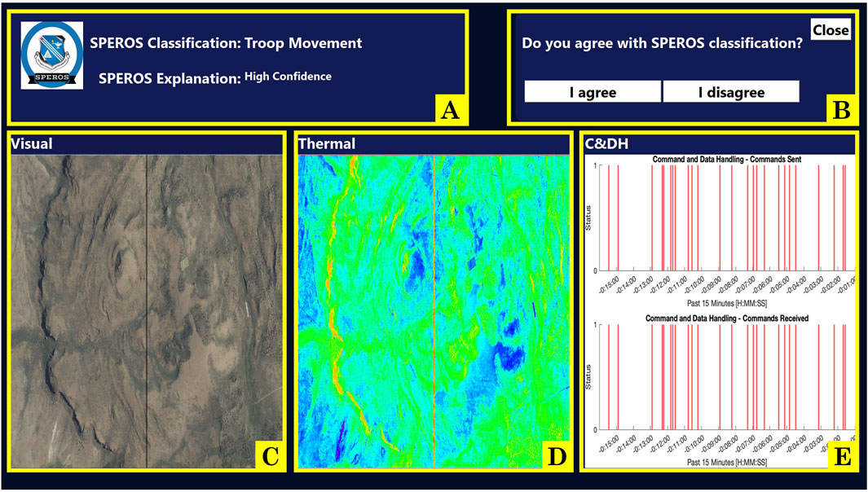Select the Visual panel header

point(147,144)
